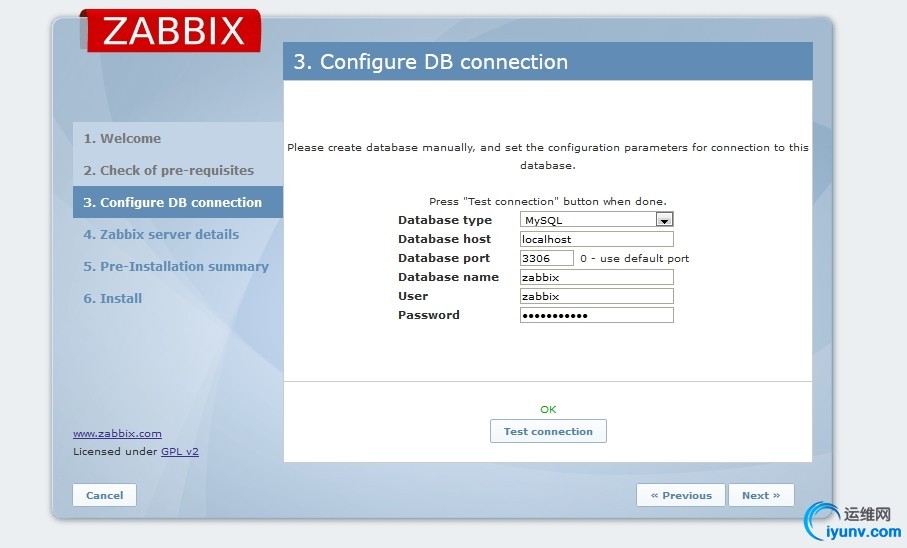Click the "Licensed under" text
907x548 pixels.
point(115,451)
